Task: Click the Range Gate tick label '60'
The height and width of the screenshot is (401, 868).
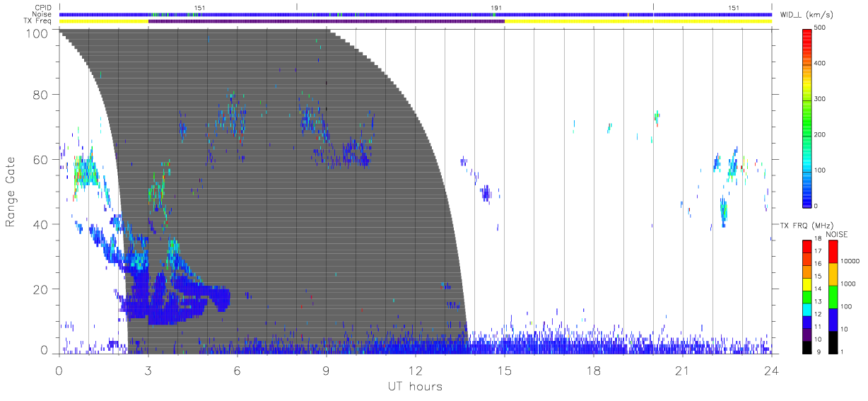Action: (x=40, y=159)
